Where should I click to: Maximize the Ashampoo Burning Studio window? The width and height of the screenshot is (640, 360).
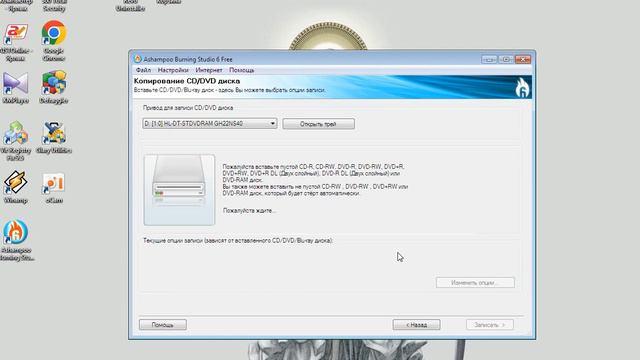(506, 60)
